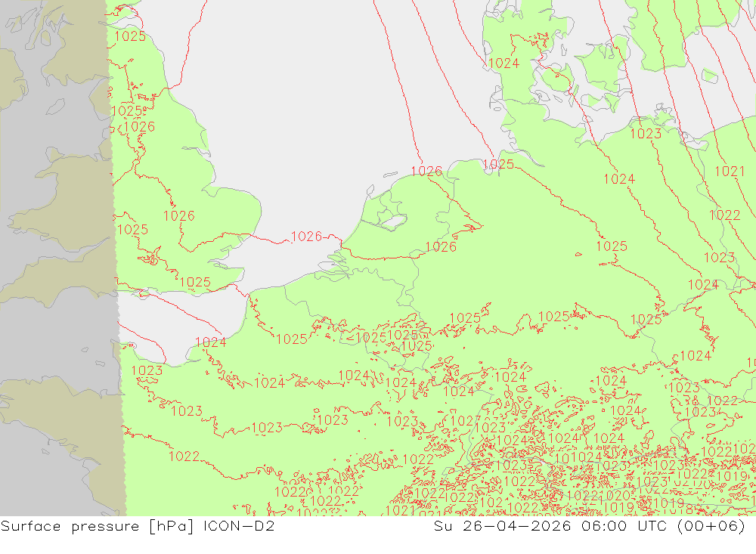Click the date "Su 26-04-2026" in caption
Image resolution: width=756 pixels, height=554 pixels.
[x=503, y=526]
